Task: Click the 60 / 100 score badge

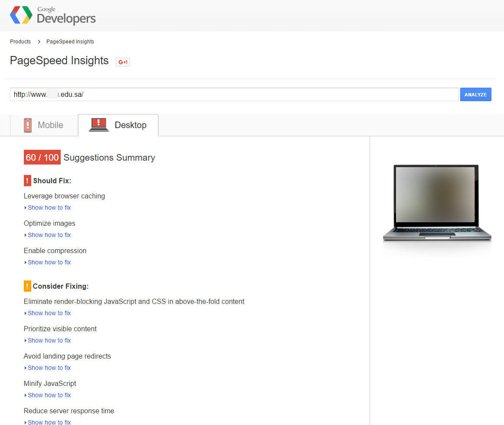Action: (x=42, y=158)
